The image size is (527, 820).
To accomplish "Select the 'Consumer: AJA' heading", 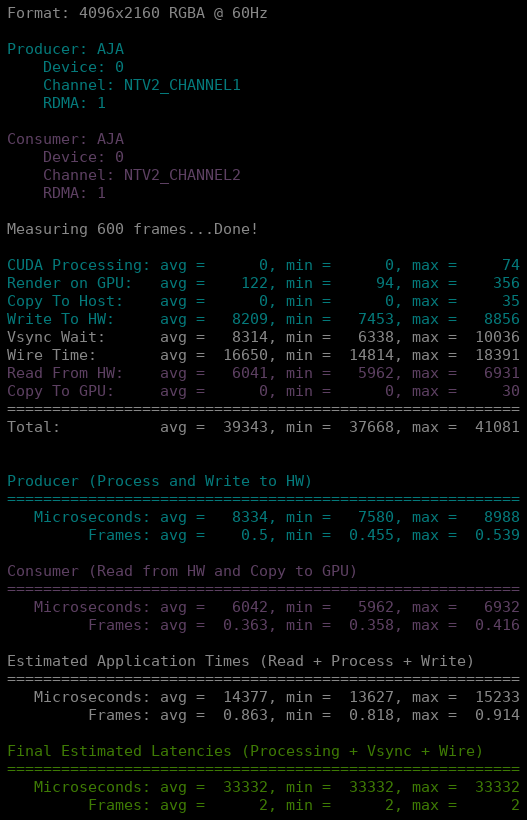I will coord(65,139).
